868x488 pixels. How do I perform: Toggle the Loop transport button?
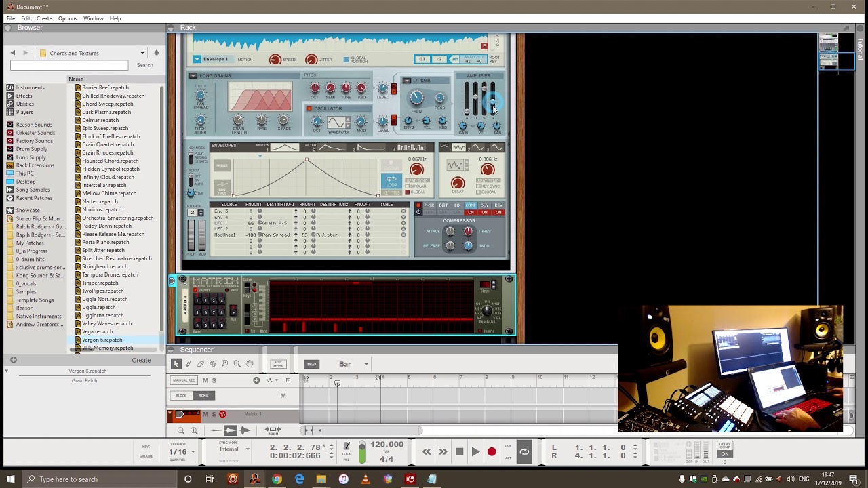524,452
